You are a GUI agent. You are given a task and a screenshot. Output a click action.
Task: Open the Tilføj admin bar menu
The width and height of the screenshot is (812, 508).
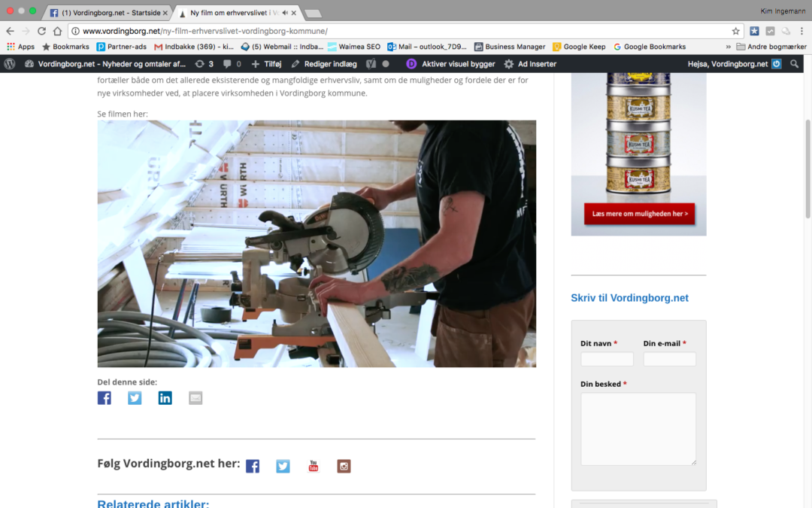click(x=266, y=64)
